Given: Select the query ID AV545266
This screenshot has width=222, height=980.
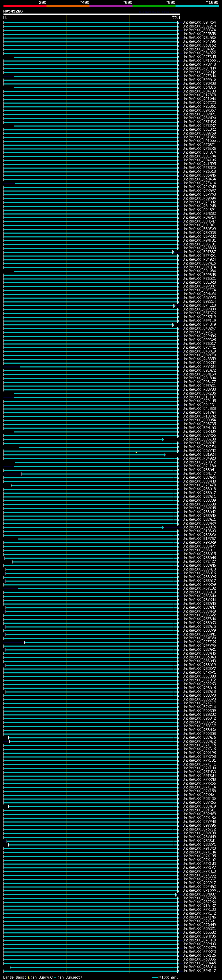Looking at the screenshot, I should pos(13,11).
